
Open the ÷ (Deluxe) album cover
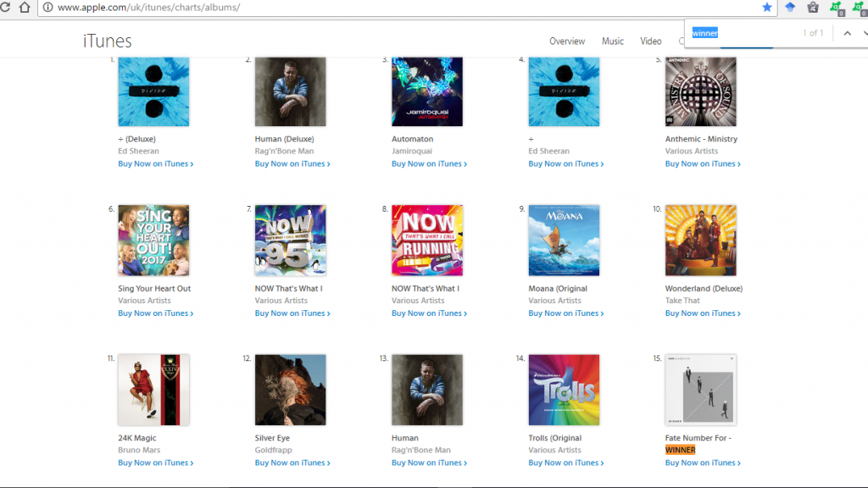click(x=153, y=91)
